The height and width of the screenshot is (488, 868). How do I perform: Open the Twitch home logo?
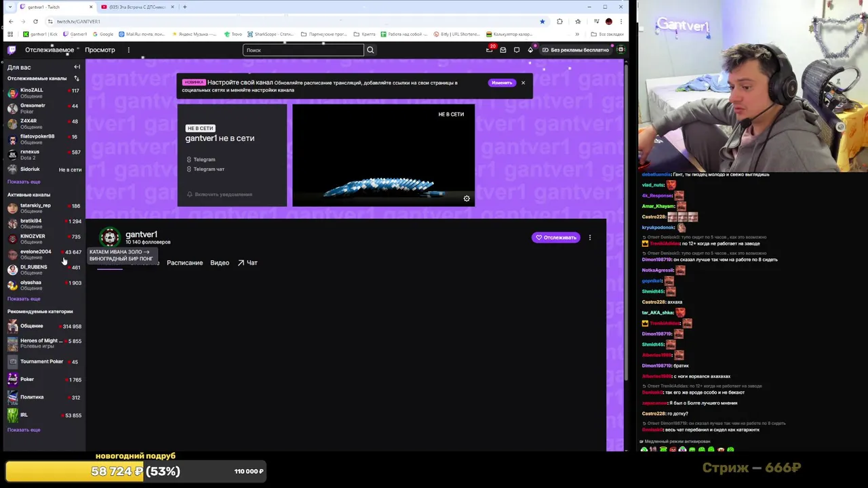(12, 49)
